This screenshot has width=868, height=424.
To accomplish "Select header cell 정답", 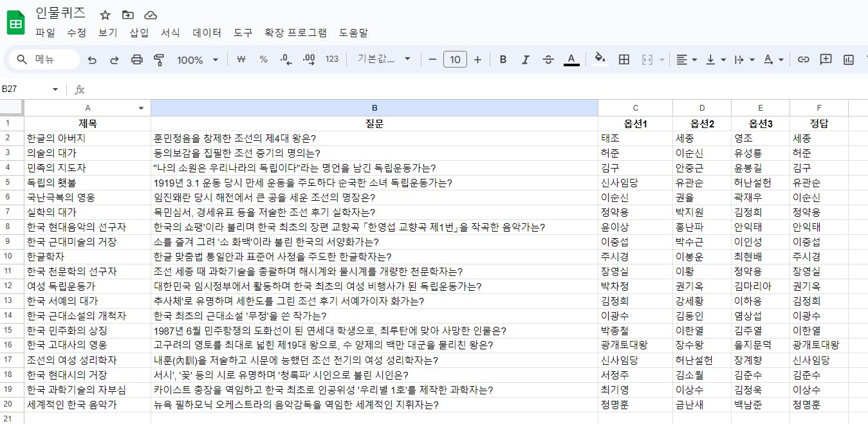I will pyautogui.click(x=819, y=124).
